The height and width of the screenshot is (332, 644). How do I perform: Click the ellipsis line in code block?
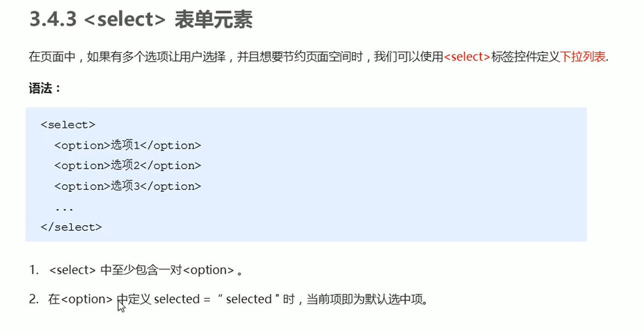pos(64,208)
